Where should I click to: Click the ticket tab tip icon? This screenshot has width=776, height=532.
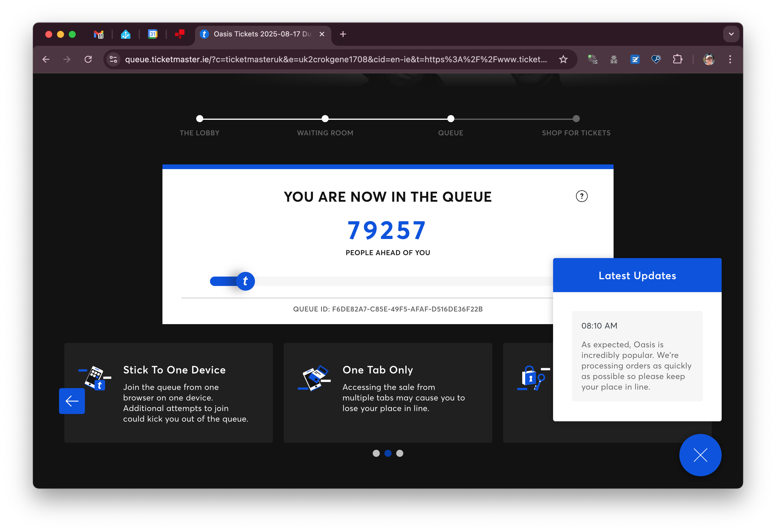pyautogui.click(x=314, y=378)
